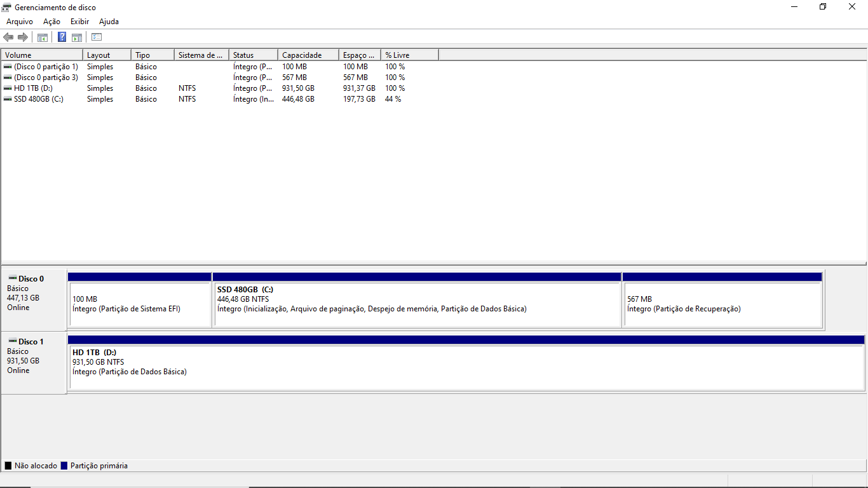This screenshot has height=488, width=868.
Task: Click the 931,37 GB free space cell
Action: click(359, 88)
